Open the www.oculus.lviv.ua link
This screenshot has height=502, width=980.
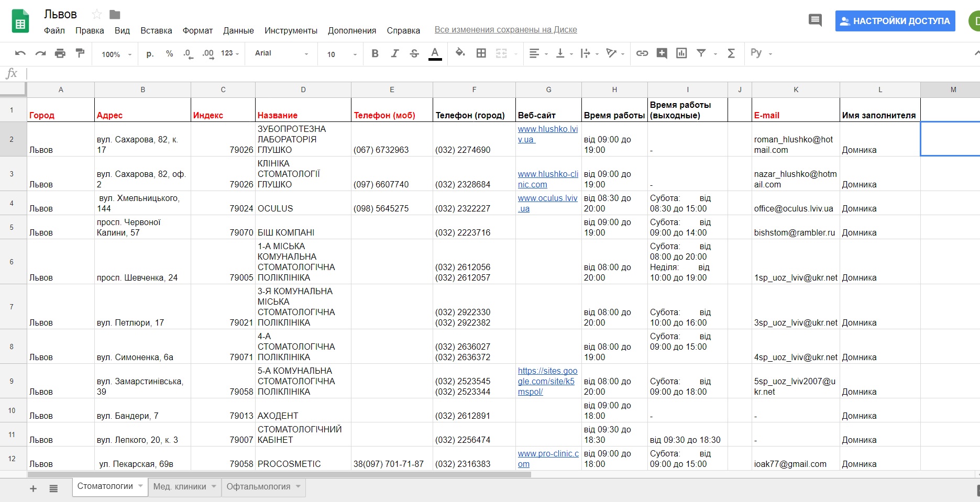coord(548,203)
